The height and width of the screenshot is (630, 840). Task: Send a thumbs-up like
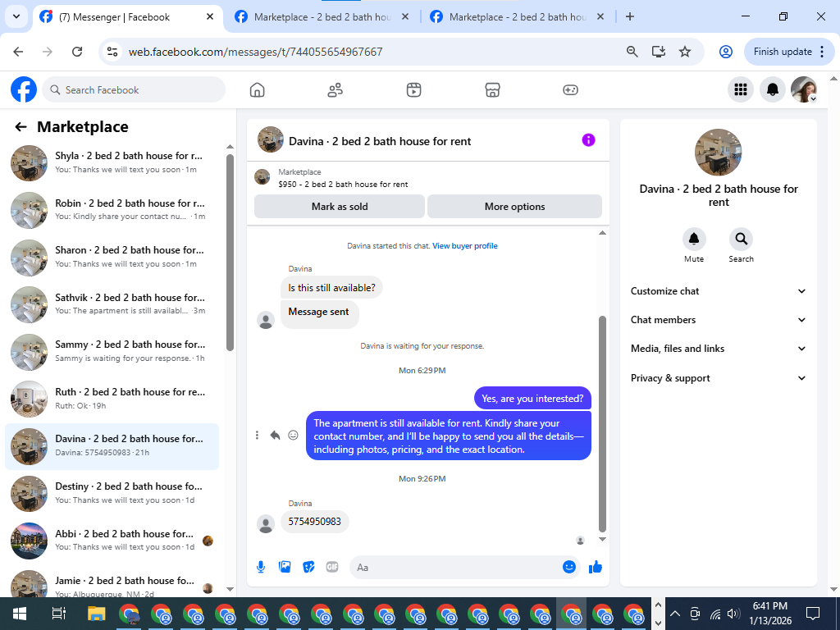[x=596, y=568]
